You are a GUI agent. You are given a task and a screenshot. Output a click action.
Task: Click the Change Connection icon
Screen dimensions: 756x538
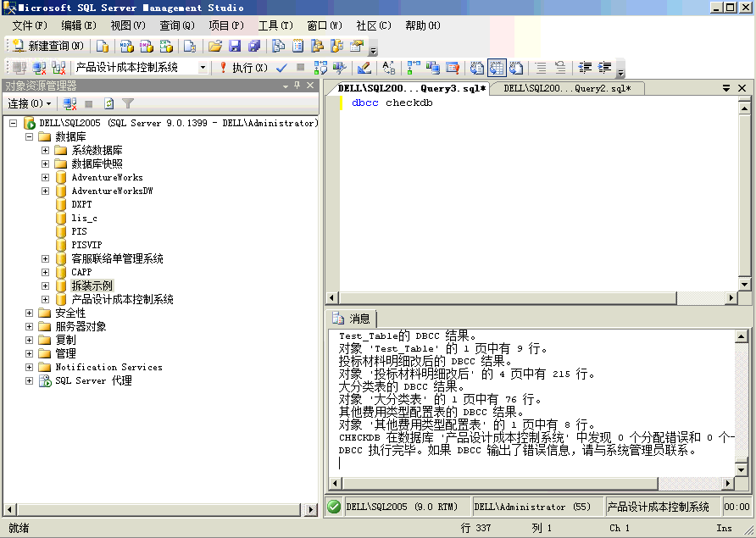click(x=58, y=68)
